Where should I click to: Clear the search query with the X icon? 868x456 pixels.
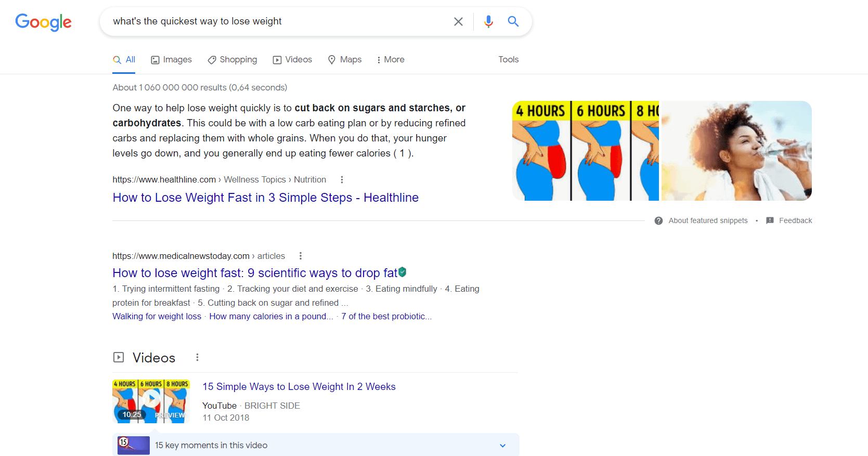point(458,21)
